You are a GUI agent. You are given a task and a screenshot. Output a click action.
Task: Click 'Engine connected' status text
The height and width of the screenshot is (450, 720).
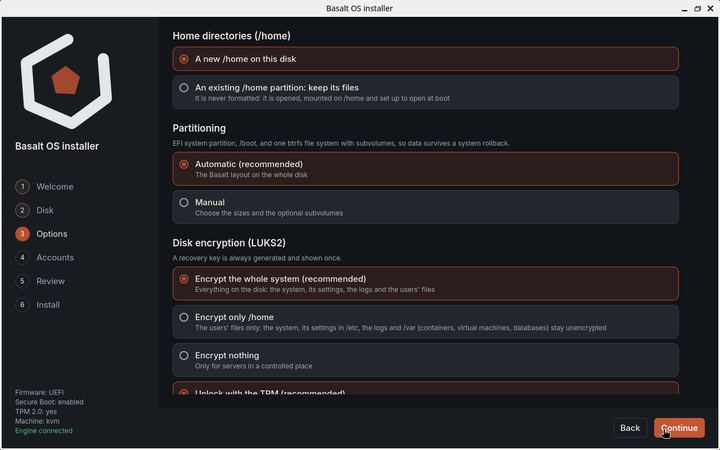(x=44, y=431)
